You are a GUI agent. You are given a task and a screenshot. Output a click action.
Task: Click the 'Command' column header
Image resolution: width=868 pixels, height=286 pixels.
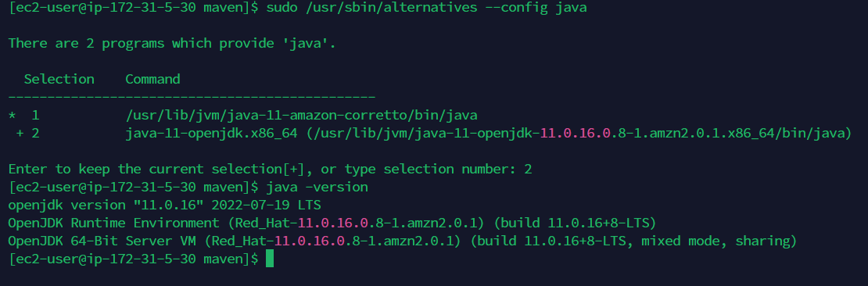point(152,79)
